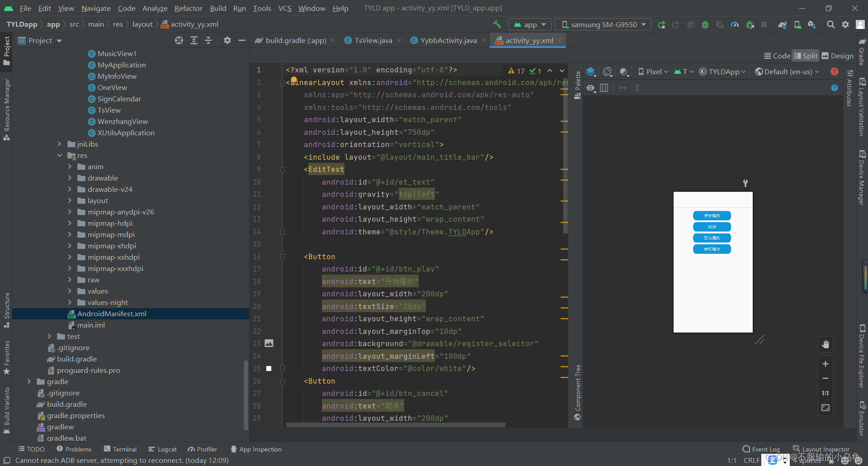Switch editor to Split view
The height and width of the screenshot is (466, 868).
point(806,56)
